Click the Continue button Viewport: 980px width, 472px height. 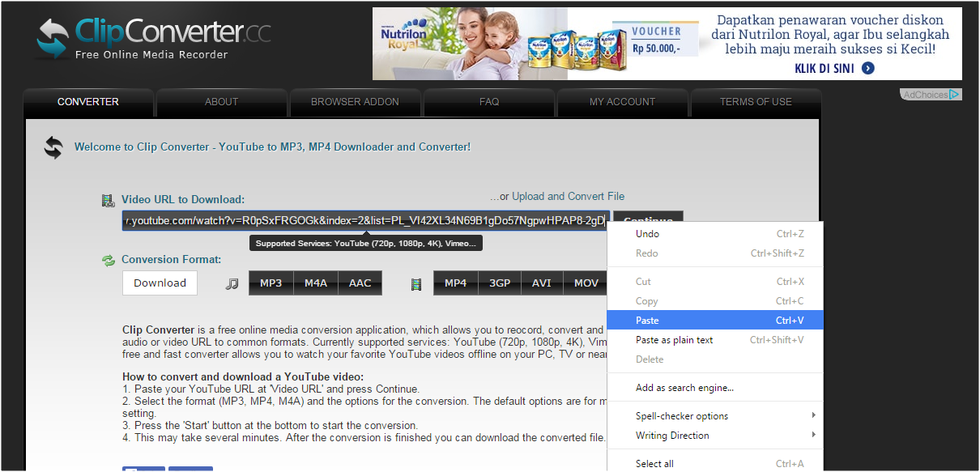648,217
